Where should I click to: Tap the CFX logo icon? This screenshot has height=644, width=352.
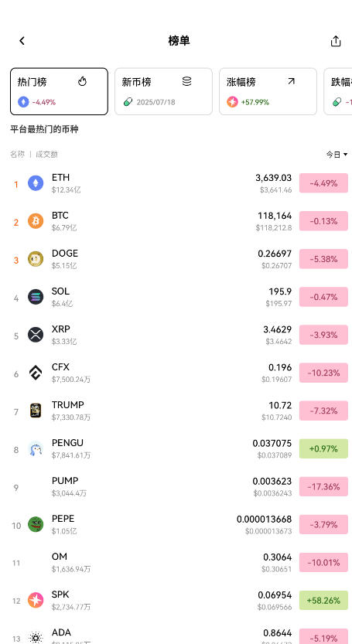coord(36,373)
